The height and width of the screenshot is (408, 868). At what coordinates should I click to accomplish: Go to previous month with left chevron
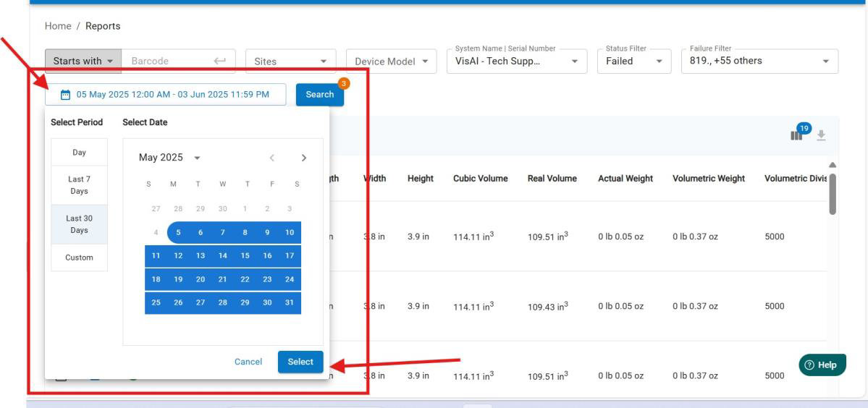tap(271, 158)
